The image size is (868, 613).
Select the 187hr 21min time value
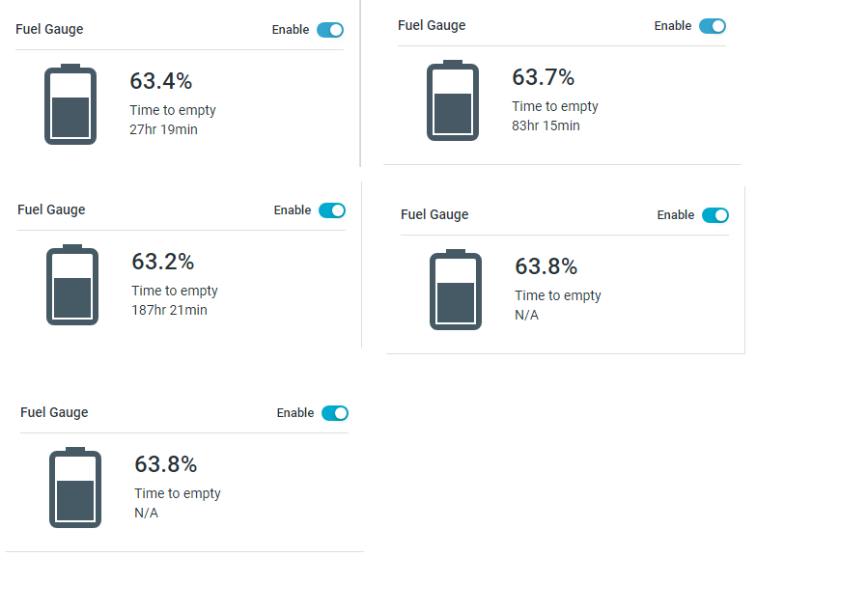coord(170,310)
